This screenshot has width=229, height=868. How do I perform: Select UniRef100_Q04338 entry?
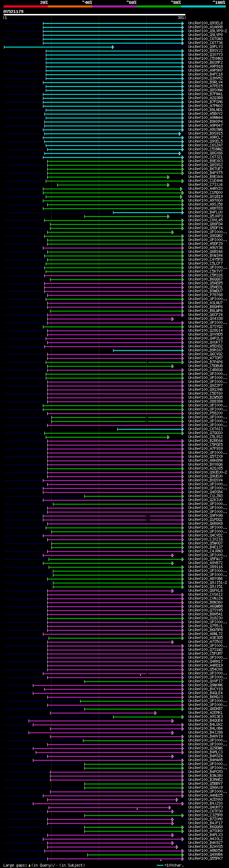pos(205,319)
